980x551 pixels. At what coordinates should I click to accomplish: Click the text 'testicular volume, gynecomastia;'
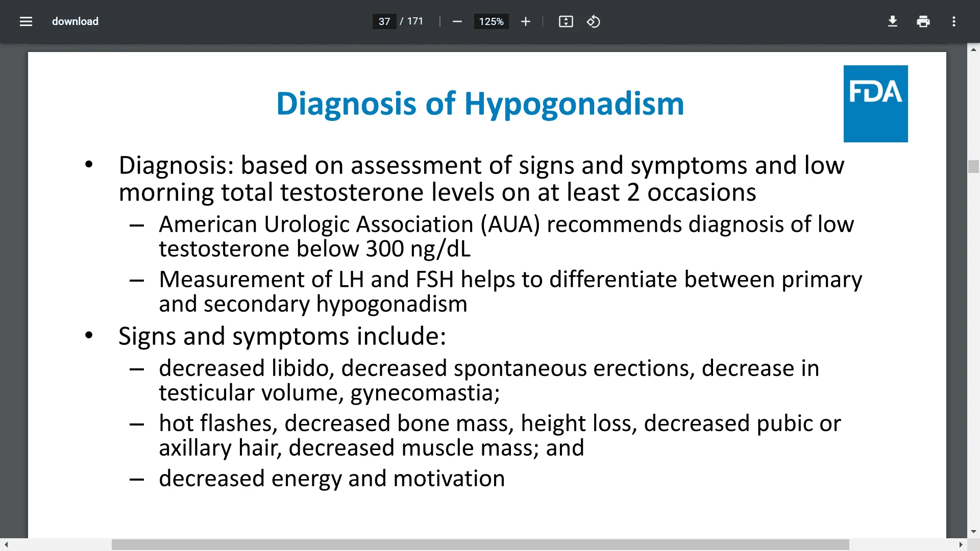329,393
